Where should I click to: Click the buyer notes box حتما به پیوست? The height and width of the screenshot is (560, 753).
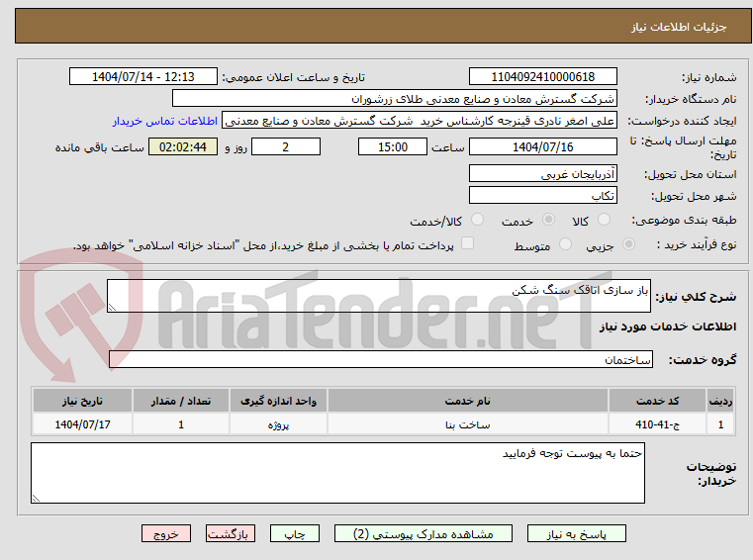pos(337,473)
